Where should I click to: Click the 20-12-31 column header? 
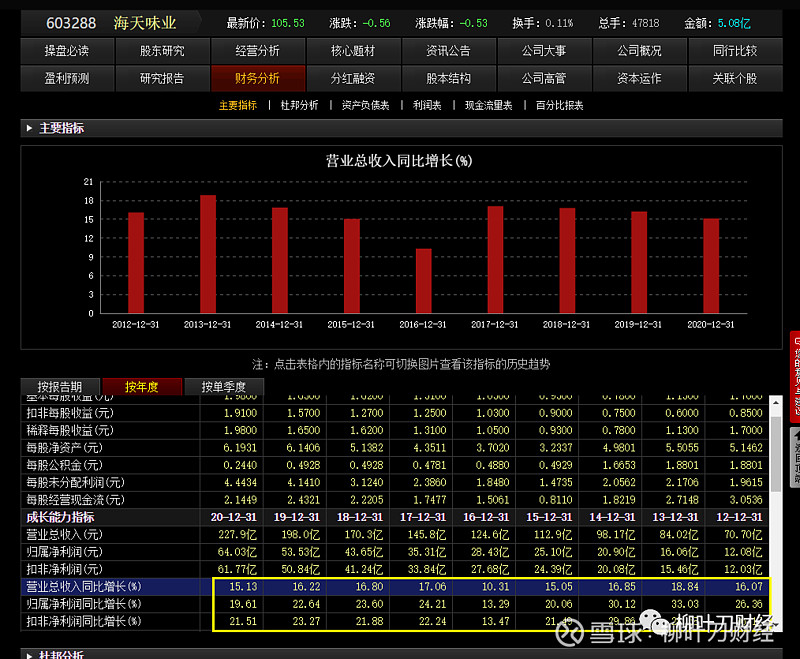coord(234,517)
